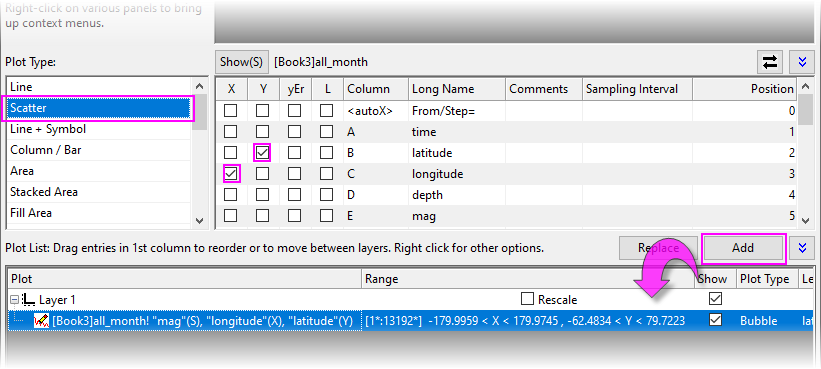Collapse Layer 1 tree node
821x369 pixels.
click(x=14, y=300)
